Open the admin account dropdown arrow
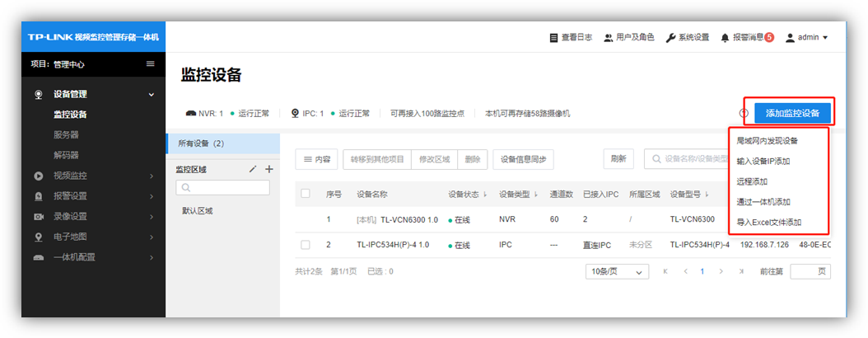The image size is (868, 338). pos(825,38)
